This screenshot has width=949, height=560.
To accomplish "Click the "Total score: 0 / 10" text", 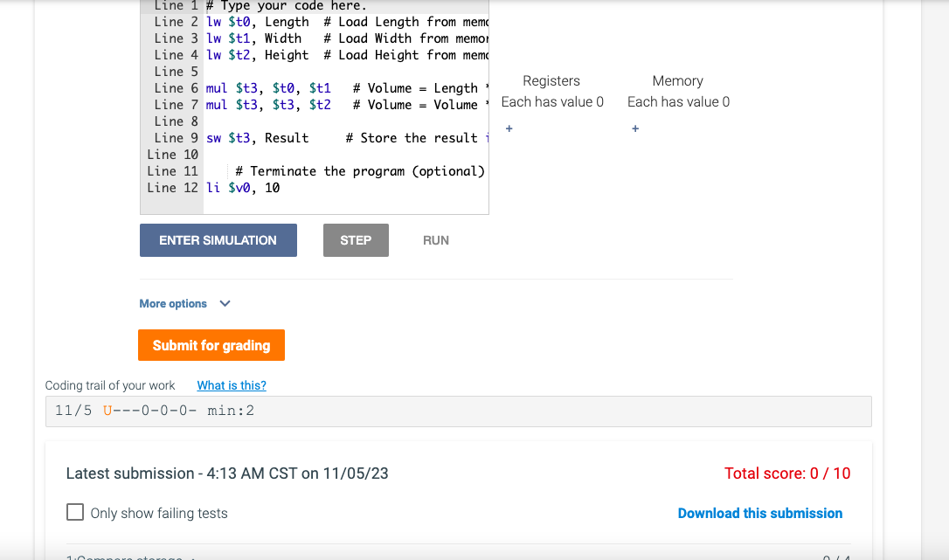I will [787, 473].
